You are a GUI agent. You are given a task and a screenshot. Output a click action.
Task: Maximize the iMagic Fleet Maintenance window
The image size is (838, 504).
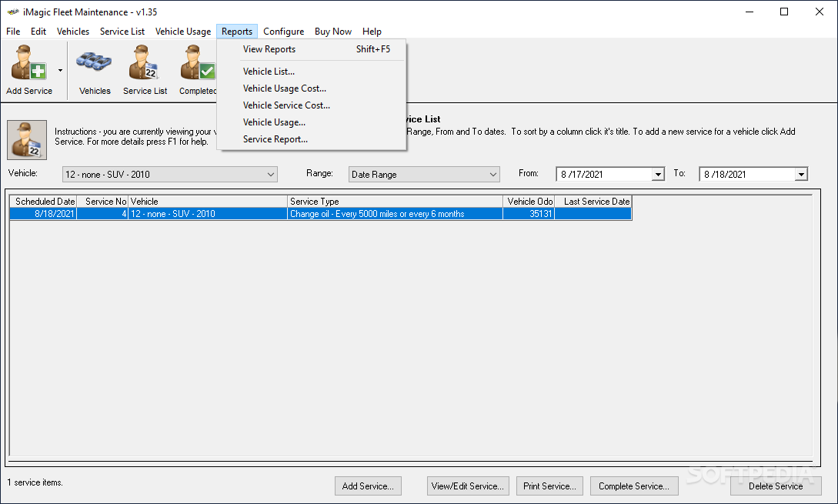pos(784,12)
